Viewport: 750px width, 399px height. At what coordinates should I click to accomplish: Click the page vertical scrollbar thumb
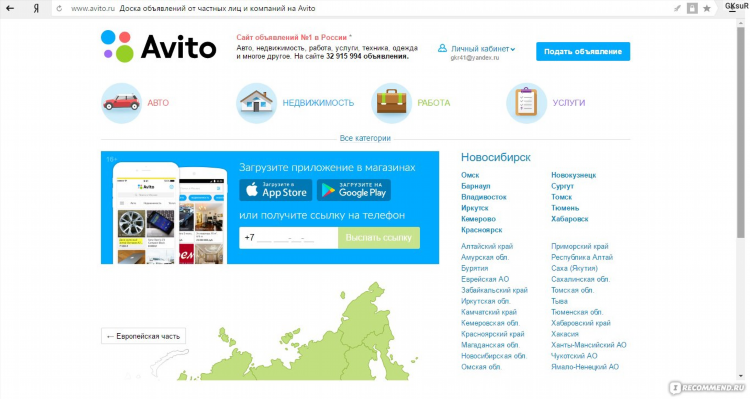(x=741, y=132)
